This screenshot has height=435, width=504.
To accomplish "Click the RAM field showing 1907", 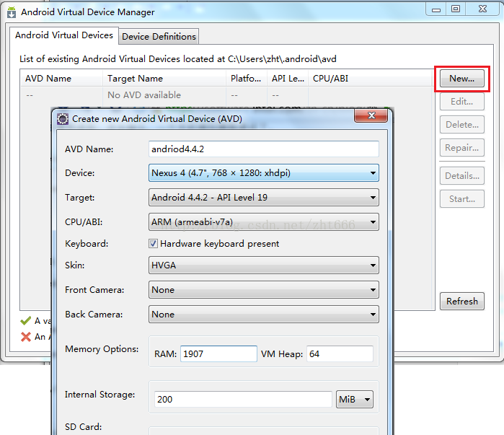I will pyautogui.click(x=218, y=354).
